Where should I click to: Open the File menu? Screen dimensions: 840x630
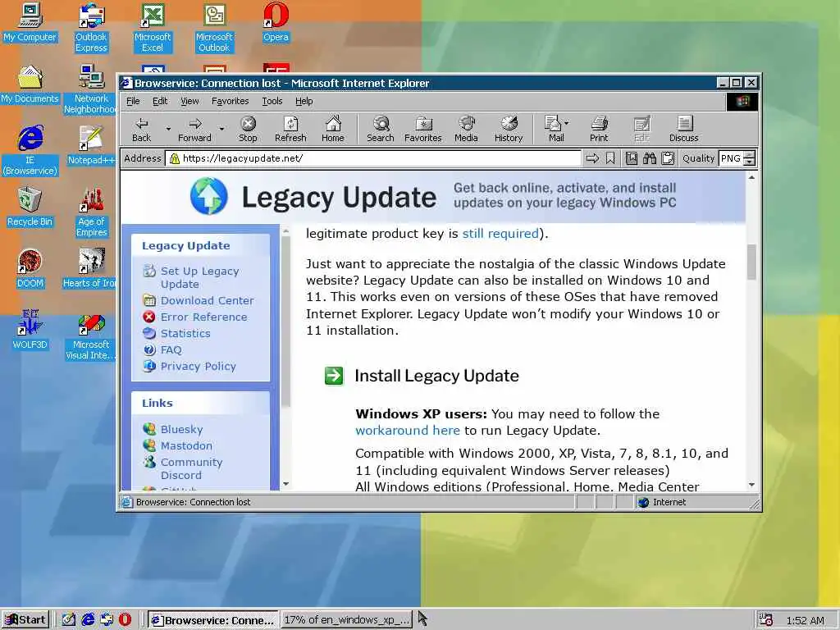pyautogui.click(x=133, y=101)
